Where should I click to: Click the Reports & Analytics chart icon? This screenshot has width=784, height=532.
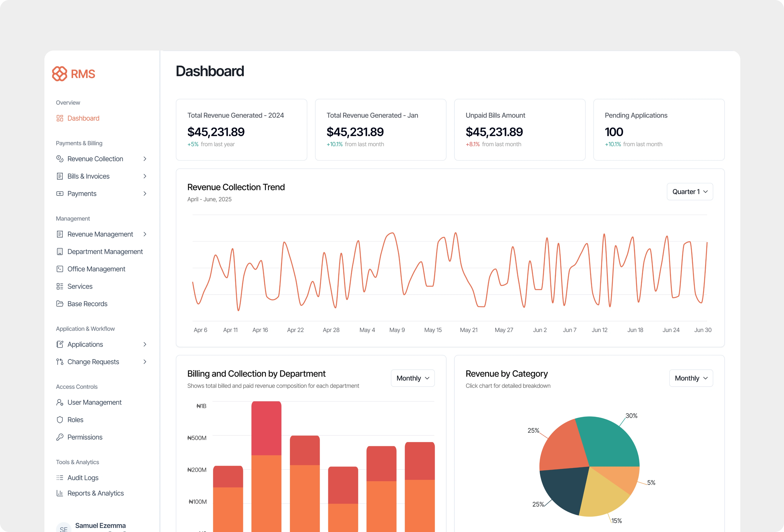coord(60,493)
